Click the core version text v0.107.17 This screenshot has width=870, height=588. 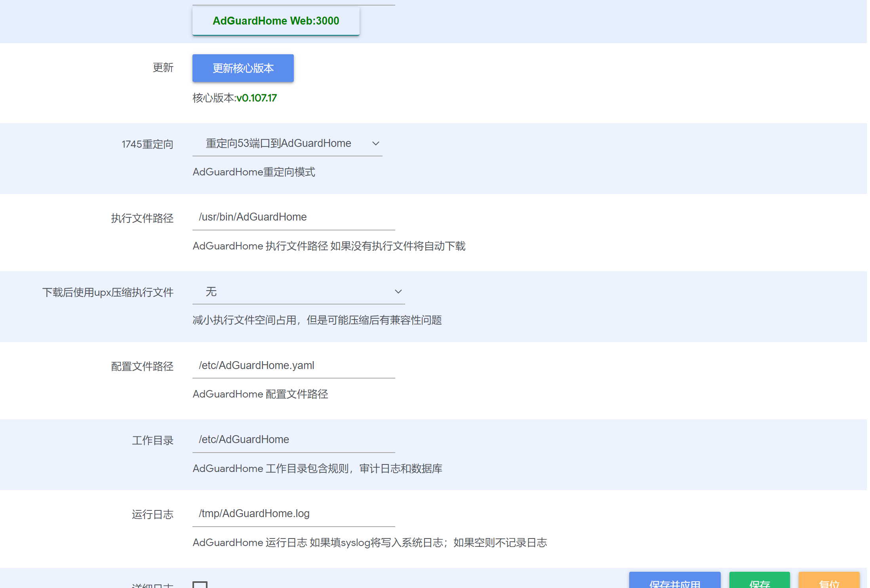pos(256,98)
